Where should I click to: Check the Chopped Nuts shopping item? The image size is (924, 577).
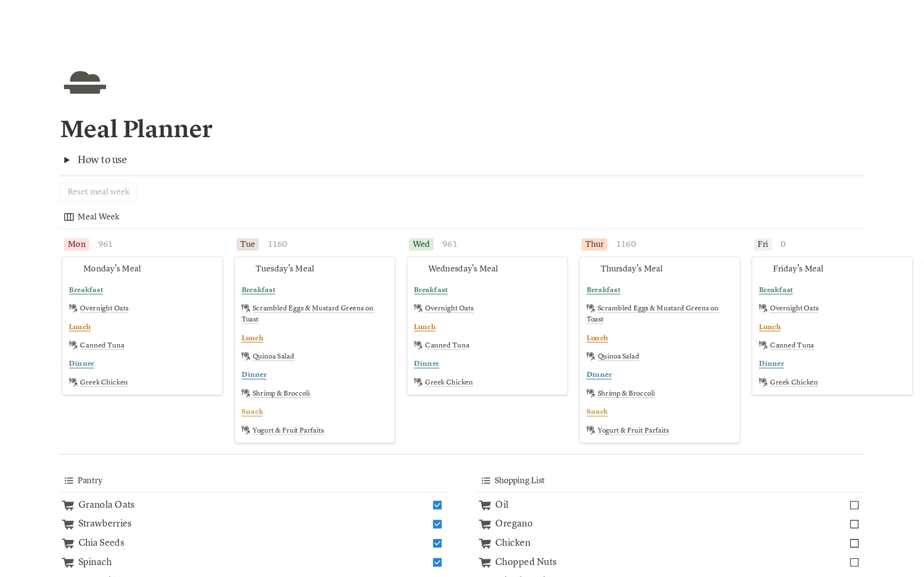(x=854, y=562)
